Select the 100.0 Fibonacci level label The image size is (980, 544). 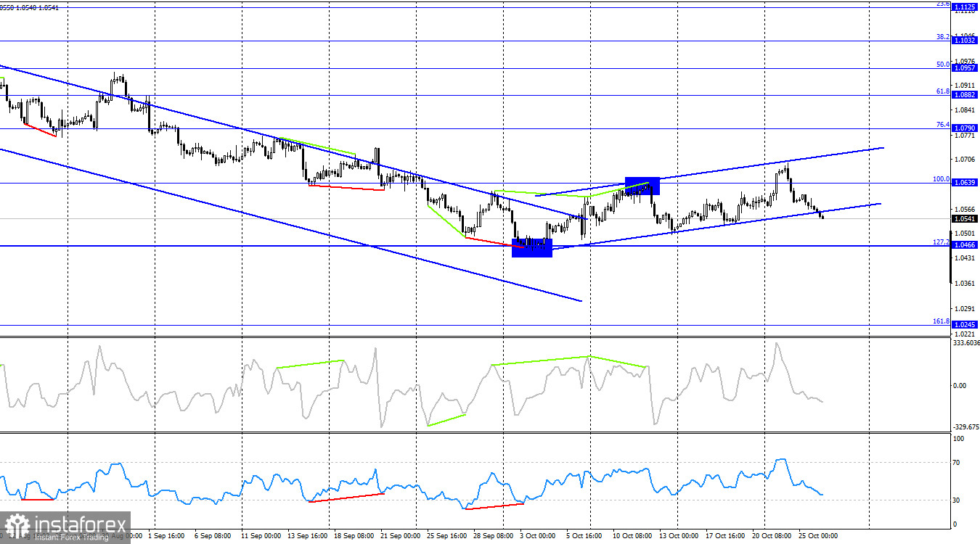click(942, 178)
